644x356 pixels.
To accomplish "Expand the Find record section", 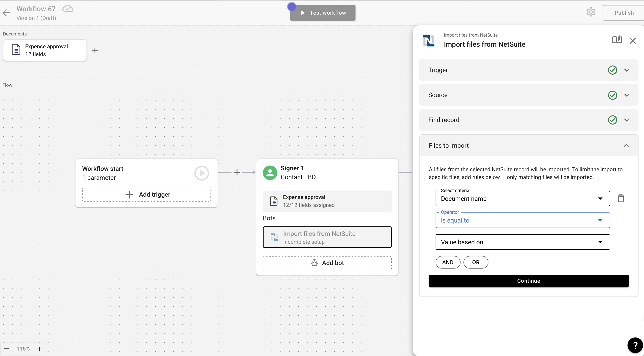I will point(528,120).
